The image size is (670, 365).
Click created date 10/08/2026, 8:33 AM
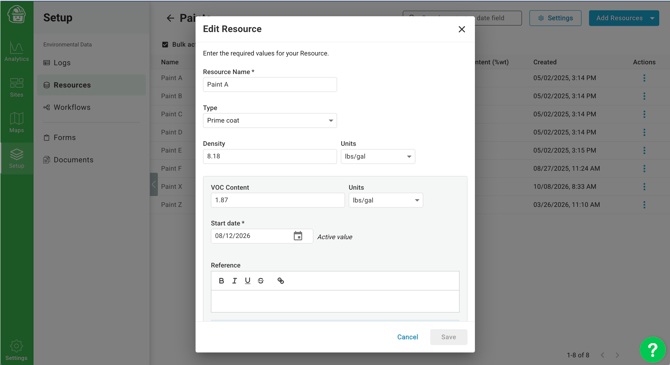(564, 187)
